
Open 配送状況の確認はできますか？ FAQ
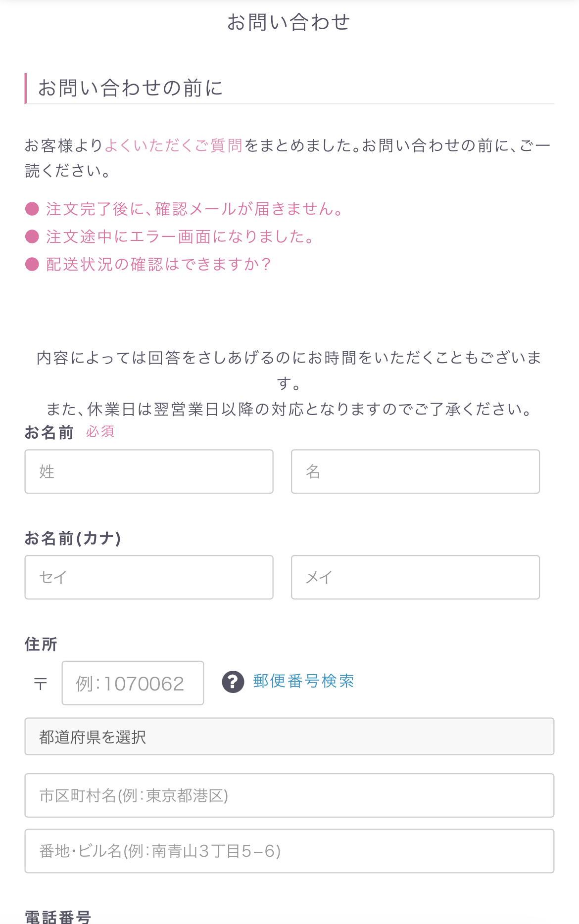click(x=158, y=264)
